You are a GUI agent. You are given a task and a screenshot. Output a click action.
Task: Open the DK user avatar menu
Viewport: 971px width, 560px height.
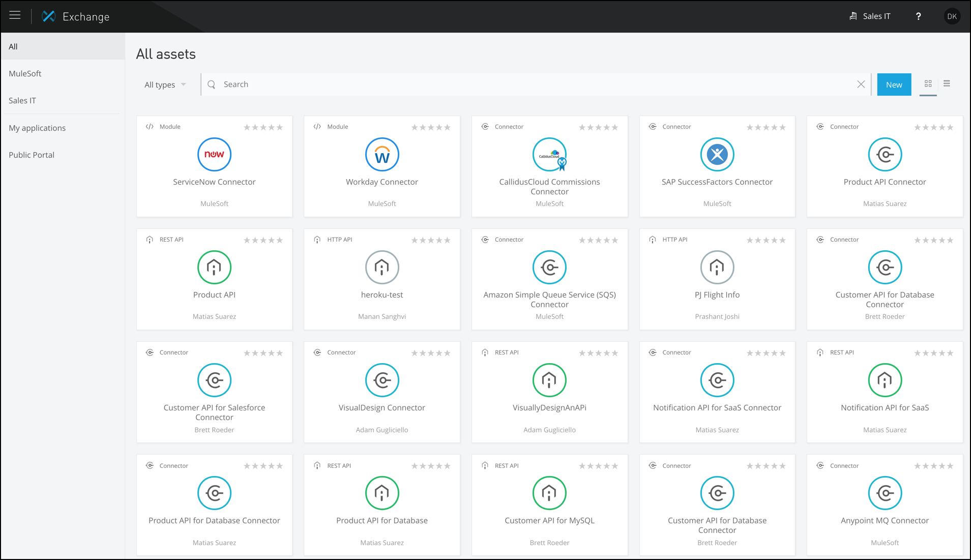coord(952,16)
